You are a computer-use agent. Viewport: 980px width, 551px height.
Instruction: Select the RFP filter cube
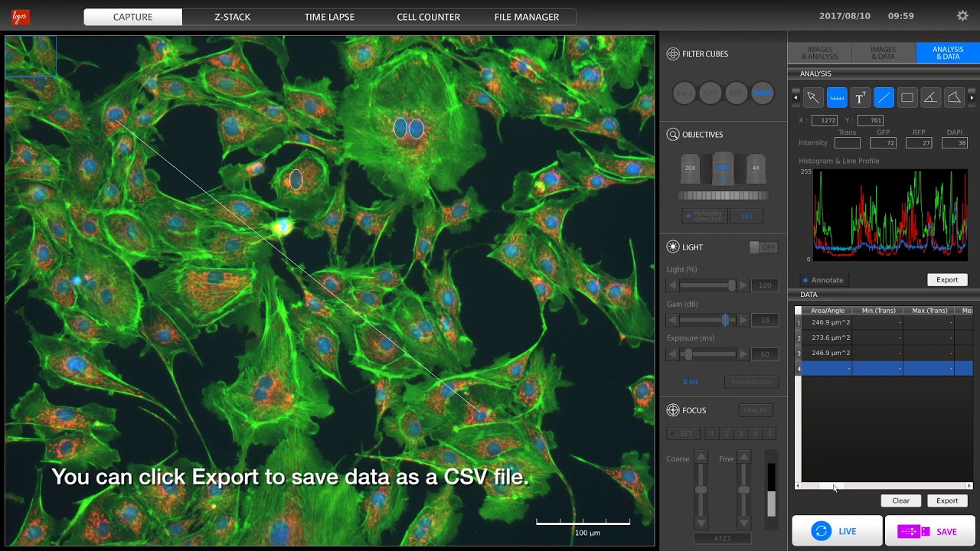737,93
